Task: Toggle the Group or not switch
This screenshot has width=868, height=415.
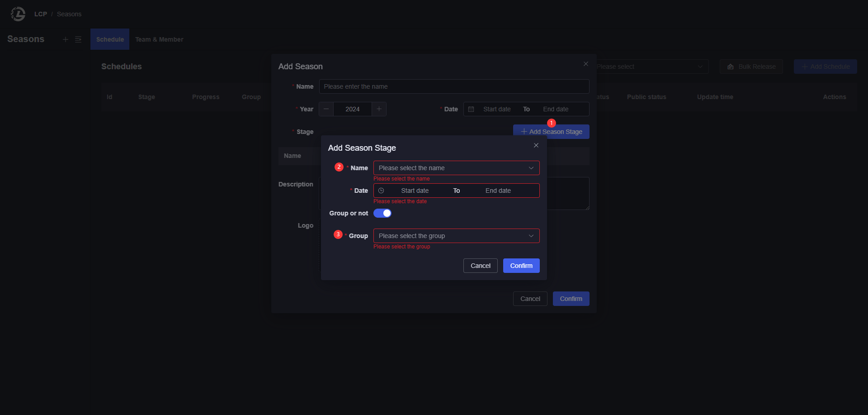Action: [382, 213]
